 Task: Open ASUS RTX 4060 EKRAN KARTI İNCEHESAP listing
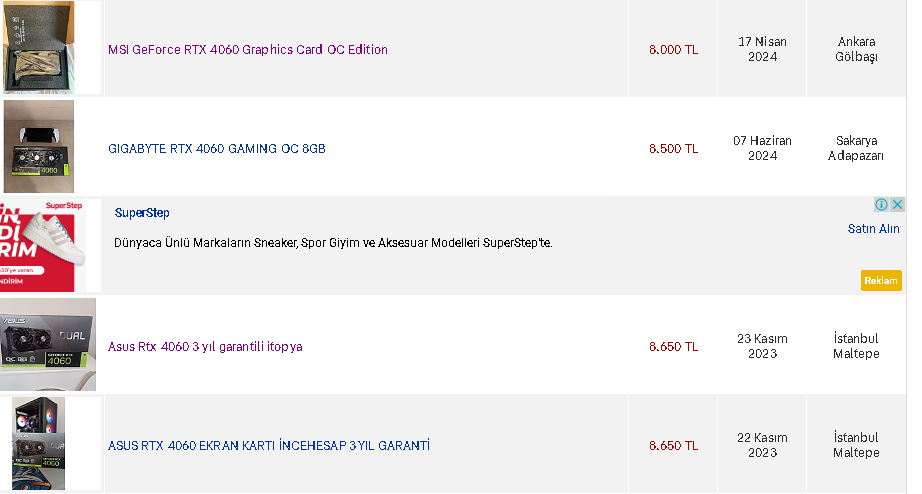tap(269, 446)
